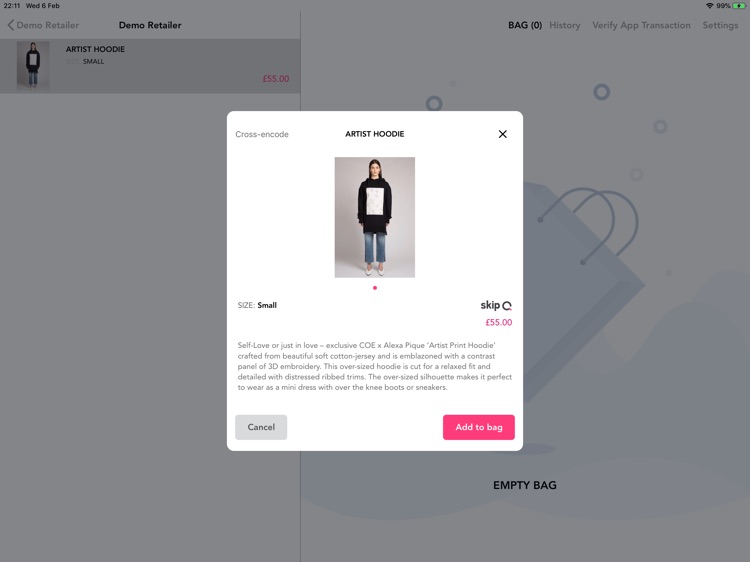This screenshot has width=750, height=562.
Task: Open the BAG (0) tab
Action: tap(525, 25)
